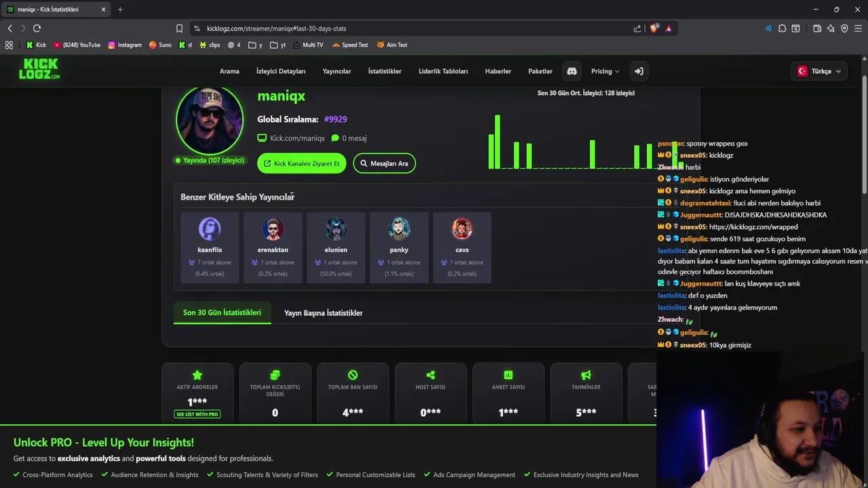This screenshot has height=488, width=868.
Task: Click the maniqx profile avatar
Action: click(210, 121)
